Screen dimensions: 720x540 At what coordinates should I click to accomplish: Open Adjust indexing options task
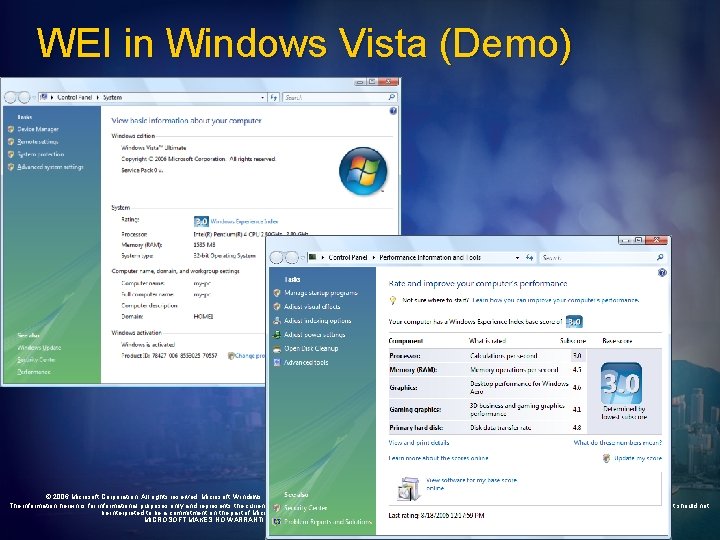pyautogui.click(x=317, y=321)
